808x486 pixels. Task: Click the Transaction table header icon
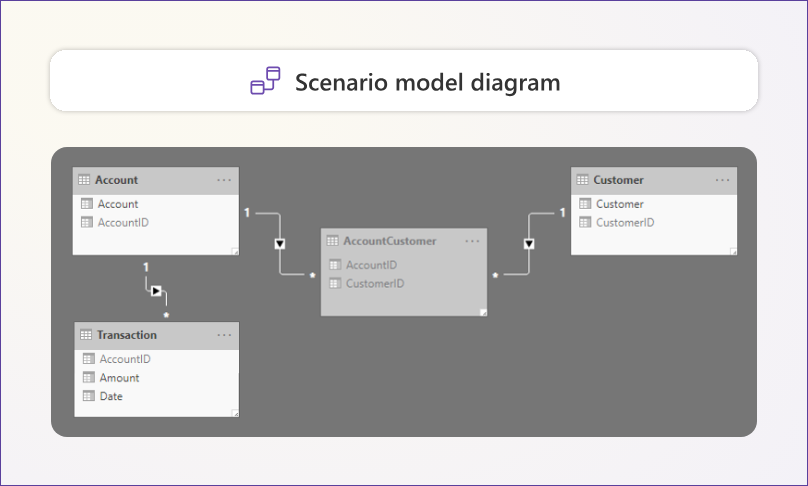click(86, 334)
